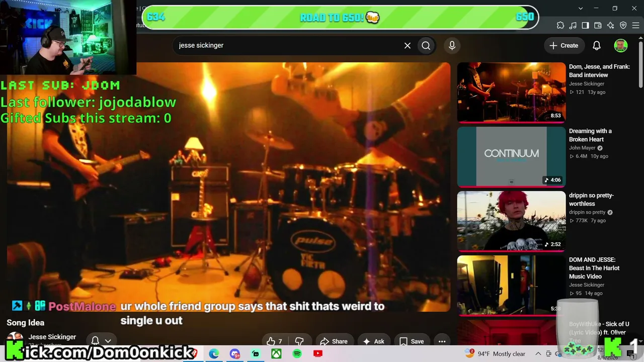Open the tab search chevron in title bar
The width and height of the screenshot is (644, 362).
(581, 8)
